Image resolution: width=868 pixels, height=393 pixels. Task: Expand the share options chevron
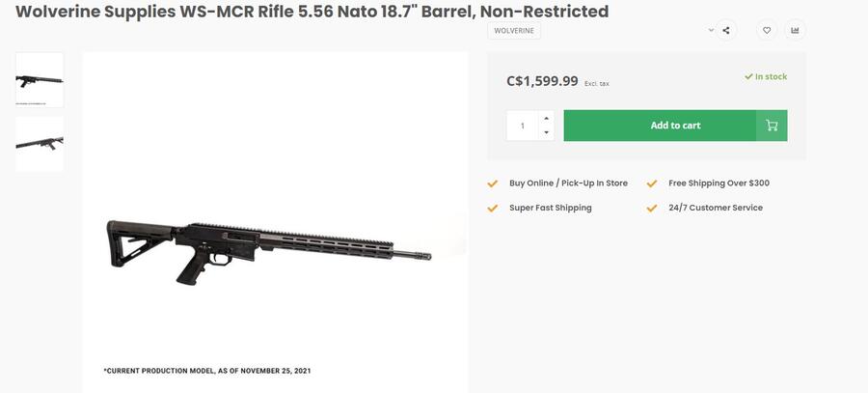click(712, 30)
